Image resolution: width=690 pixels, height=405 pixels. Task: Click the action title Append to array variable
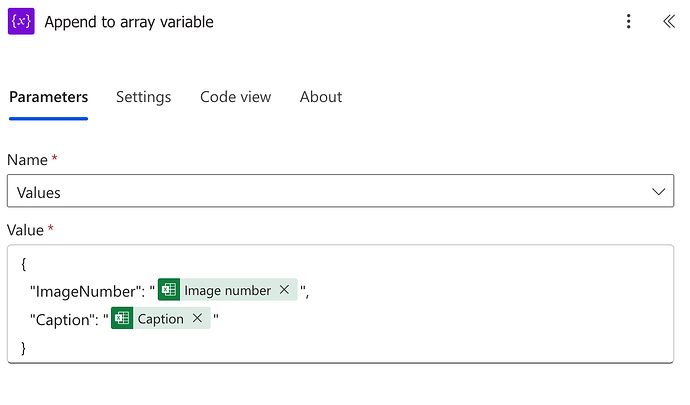[x=129, y=22]
